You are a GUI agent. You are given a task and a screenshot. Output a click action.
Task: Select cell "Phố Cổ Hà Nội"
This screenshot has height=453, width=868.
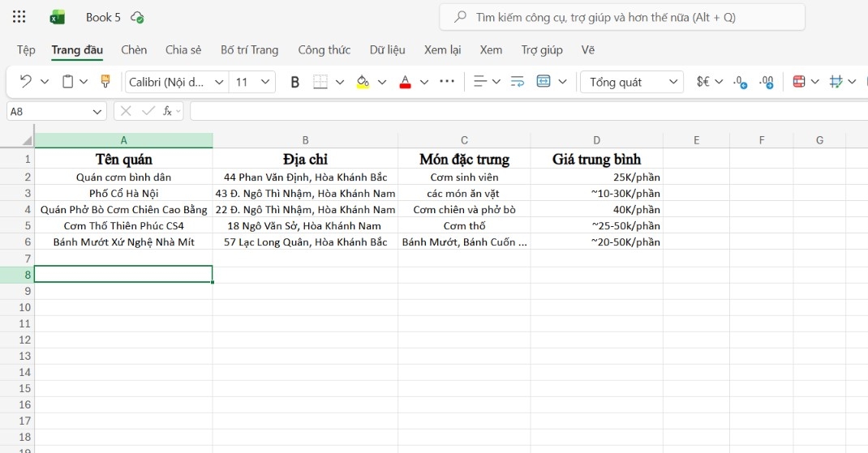tap(123, 193)
